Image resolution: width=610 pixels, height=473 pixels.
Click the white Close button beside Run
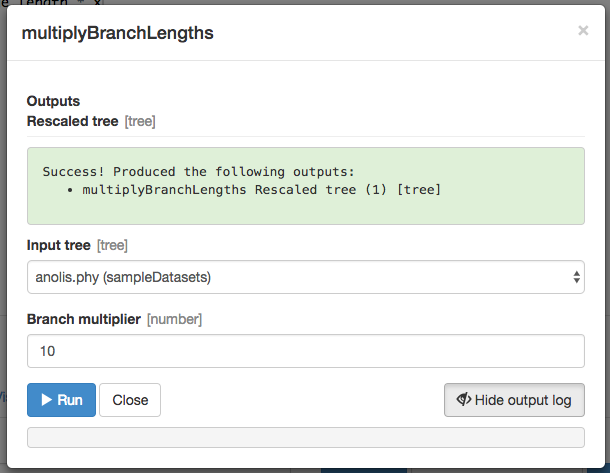tap(130, 400)
